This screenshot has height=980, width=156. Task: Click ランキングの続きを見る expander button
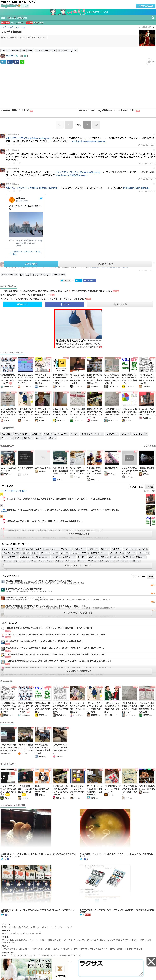pos(78,534)
